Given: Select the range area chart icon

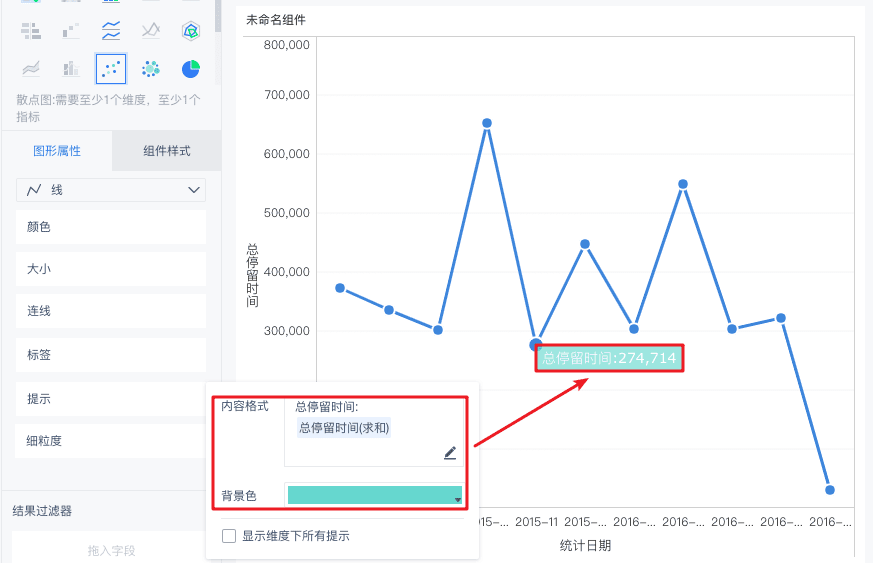Looking at the screenshot, I should click(x=31, y=69).
